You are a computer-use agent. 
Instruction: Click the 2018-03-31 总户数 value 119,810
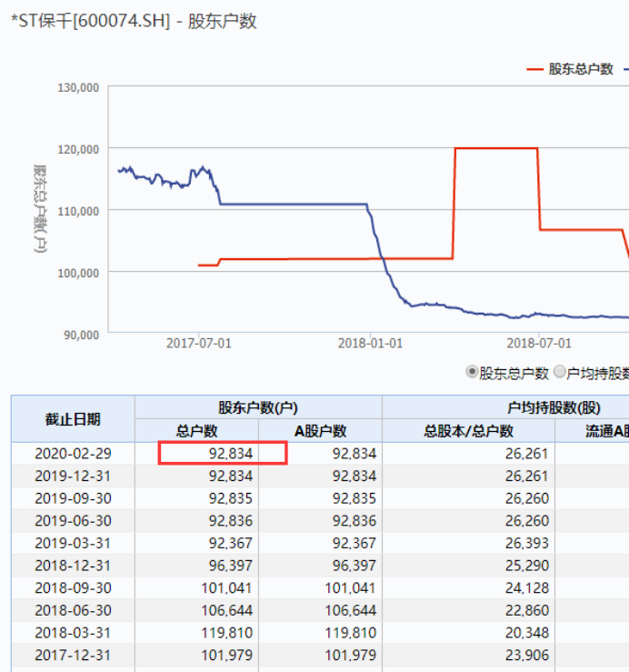click(x=227, y=633)
